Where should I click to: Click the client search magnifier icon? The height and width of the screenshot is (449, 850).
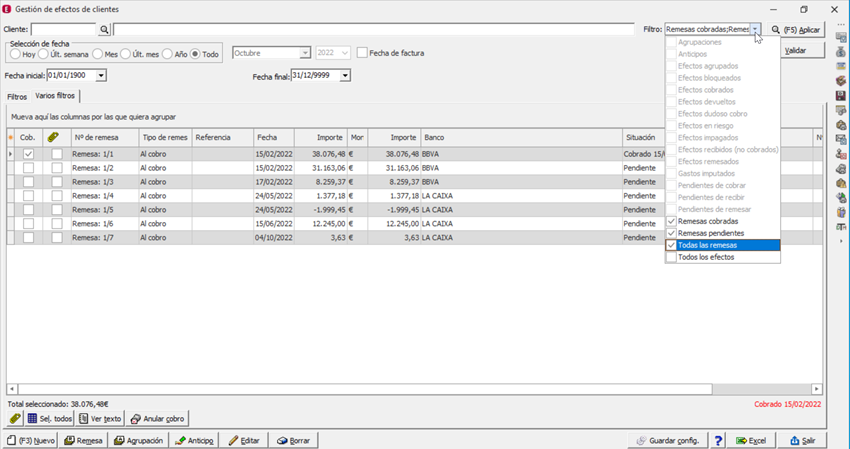(105, 30)
